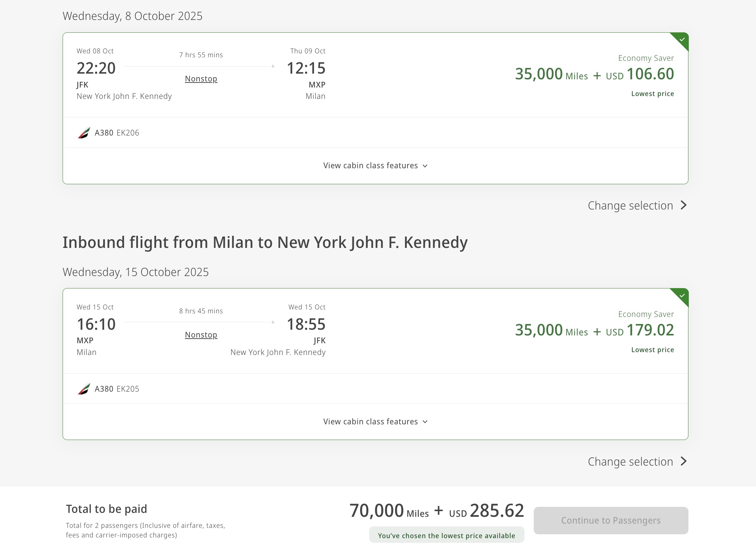Click the chevron next to the top Change selection

683,206
